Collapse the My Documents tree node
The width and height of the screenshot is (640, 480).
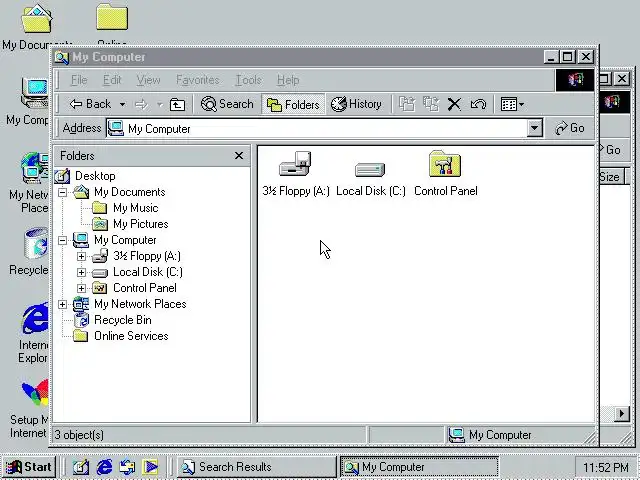tap(62, 192)
